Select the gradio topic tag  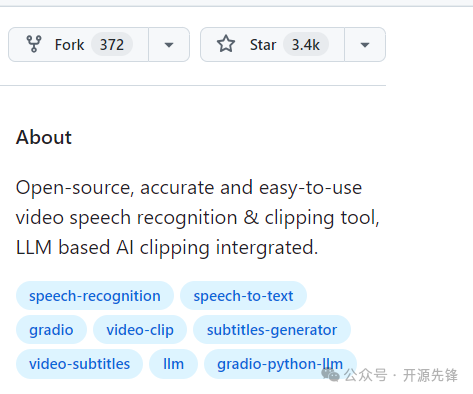pos(51,330)
